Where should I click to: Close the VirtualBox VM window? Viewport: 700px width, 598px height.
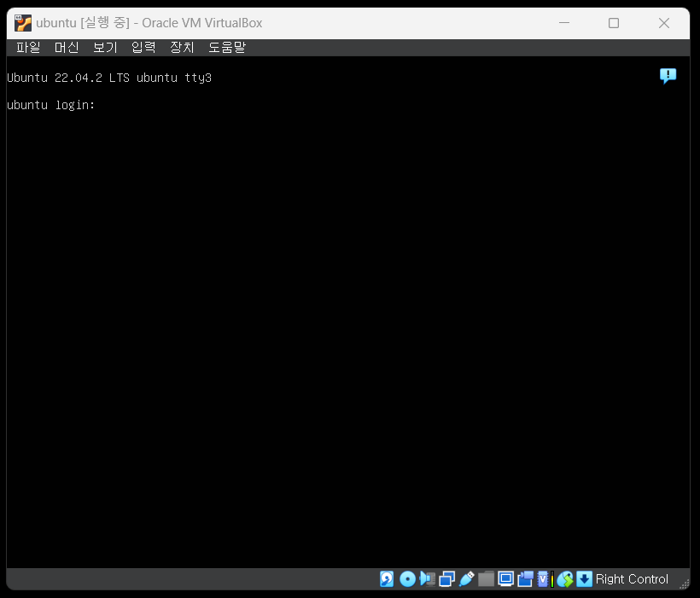[x=664, y=23]
